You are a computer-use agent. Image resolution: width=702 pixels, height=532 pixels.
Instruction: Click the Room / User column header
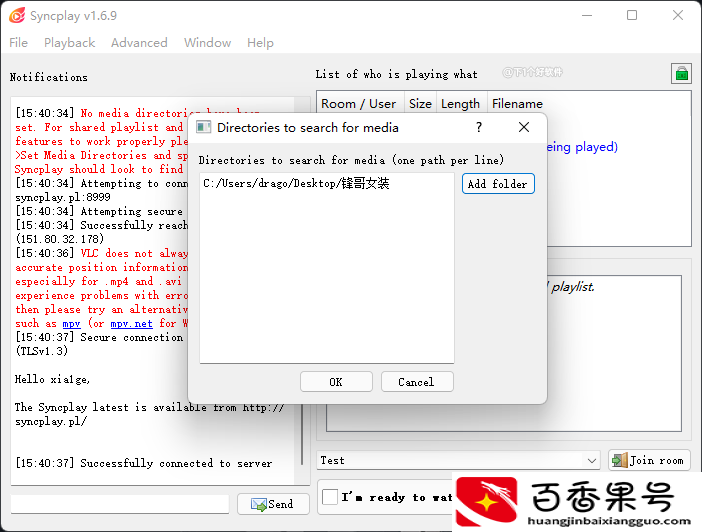[x=360, y=104]
